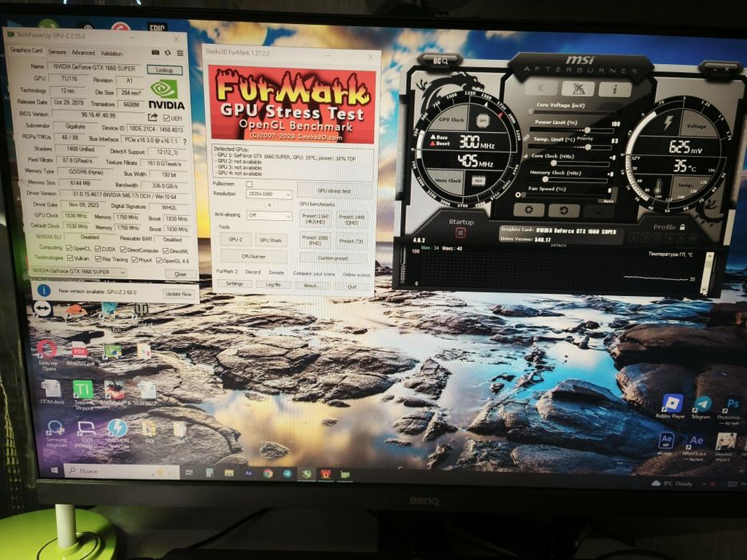The image size is (747, 560).
Task: Open the Opera browser desktop shortcut
Action: [48, 354]
